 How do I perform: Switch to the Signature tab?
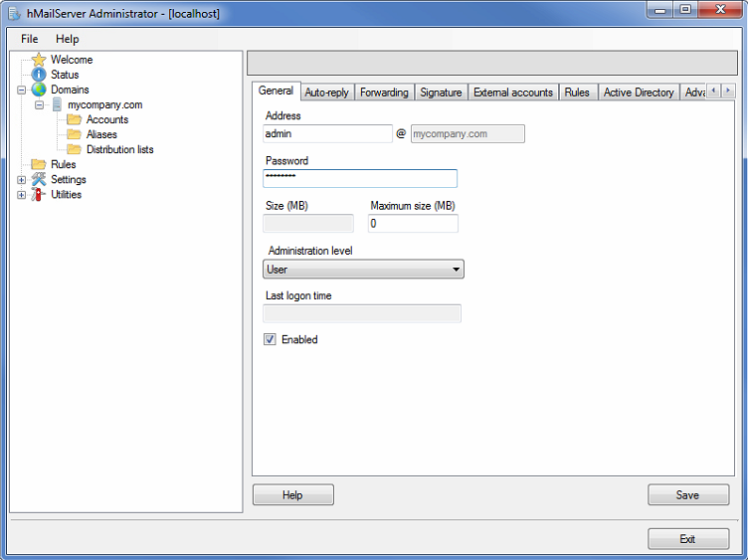point(441,93)
